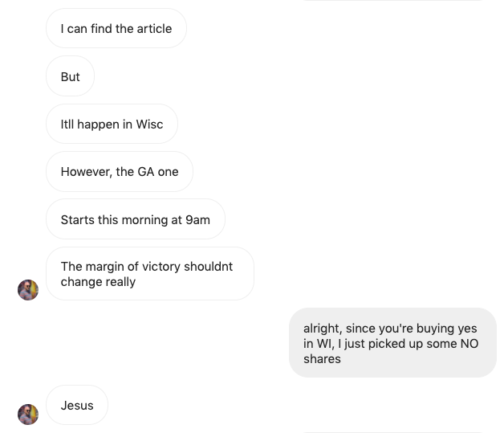The height and width of the screenshot is (433, 504).
Task: Click the word 'shares' in the gray bubble
Action: point(322,359)
